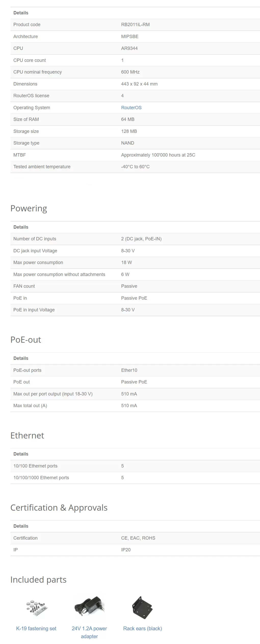Click the Dimensions row value
This screenshot has height=644, width=260.
tap(139, 84)
